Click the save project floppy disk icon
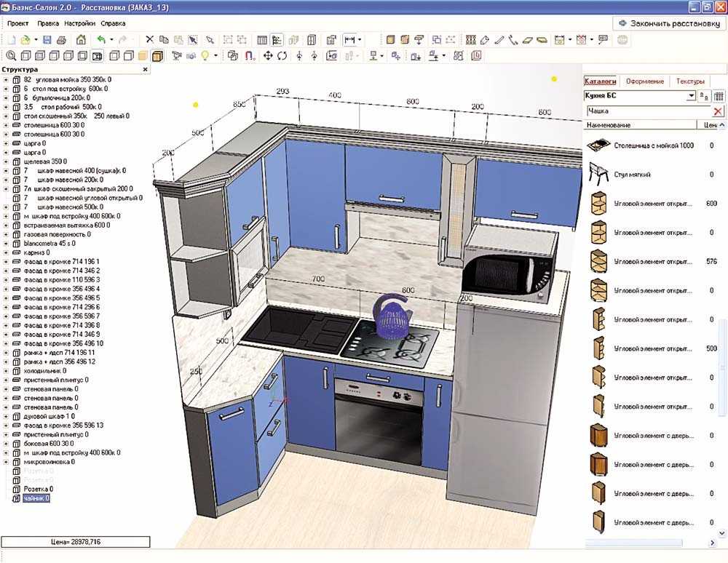The width and height of the screenshot is (728, 563). pyautogui.click(x=47, y=40)
